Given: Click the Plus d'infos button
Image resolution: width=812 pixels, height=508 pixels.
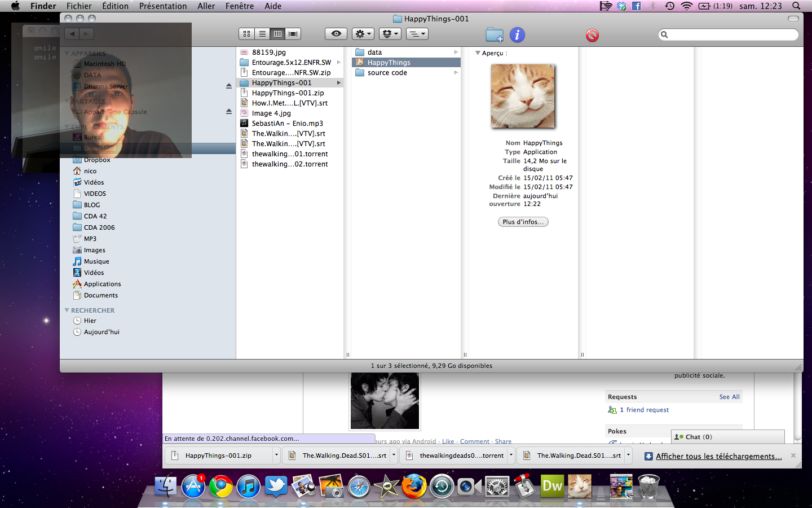Looking at the screenshot, I should [x=523, y=222].
